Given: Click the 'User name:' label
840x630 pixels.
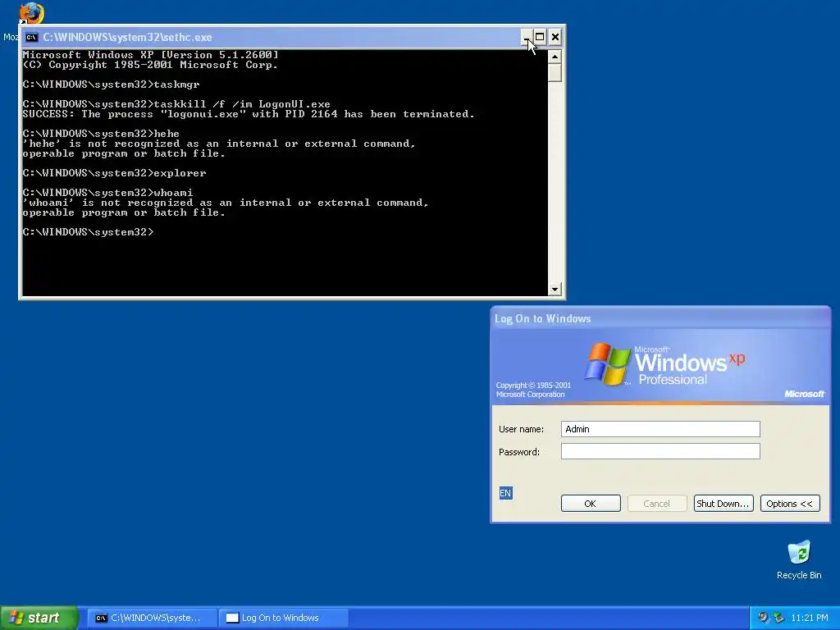Looking at the screenshot, I should (521, 429).
